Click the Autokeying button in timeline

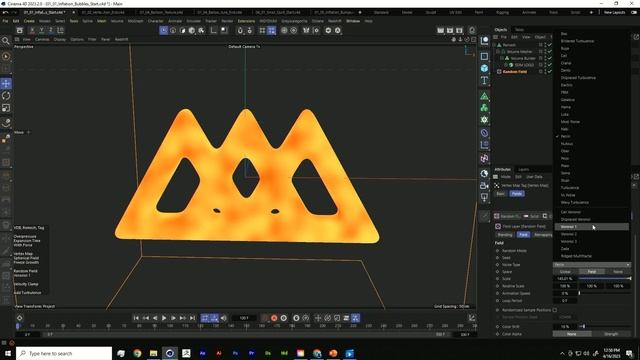(x=284, y=318)
